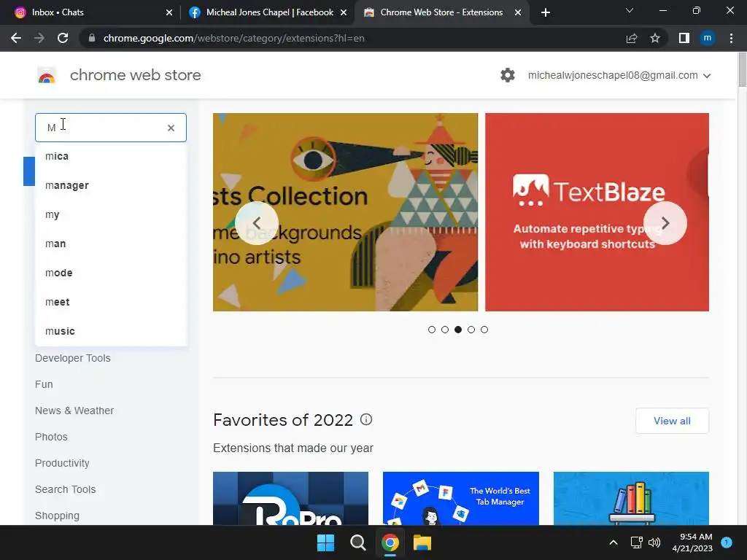
Task: Share this page via the share icon
Action: tap(632, 38)
